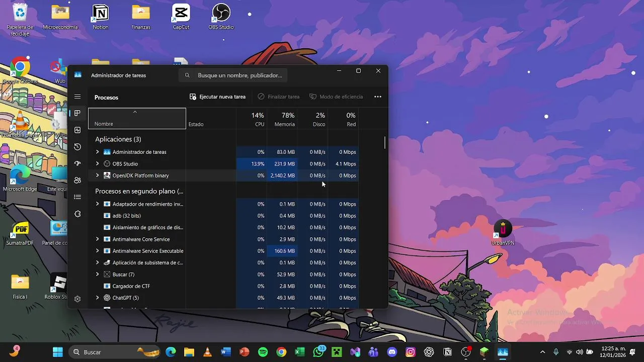
Task: Open the taskbar clock and date
Action: (613, 352)
